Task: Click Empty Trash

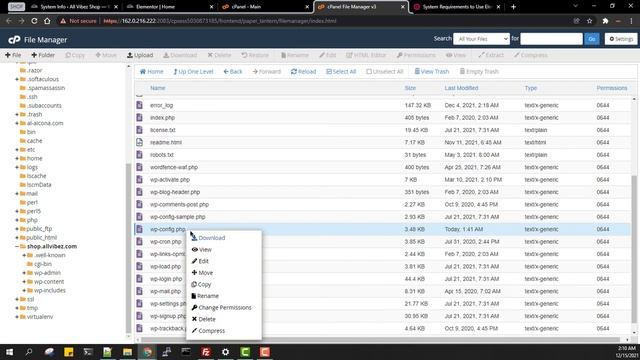Action: 479,71
